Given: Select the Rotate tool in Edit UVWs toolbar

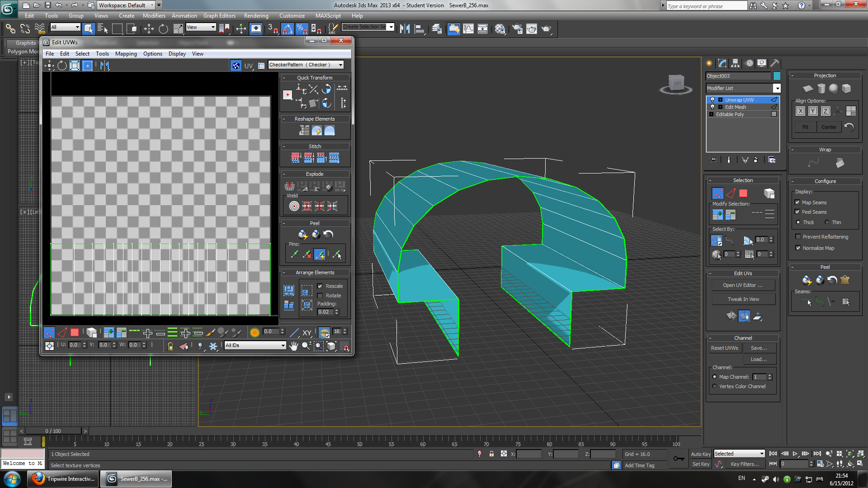Looking at the screenshot, I should pyautogui.click(x=62, y=66).
